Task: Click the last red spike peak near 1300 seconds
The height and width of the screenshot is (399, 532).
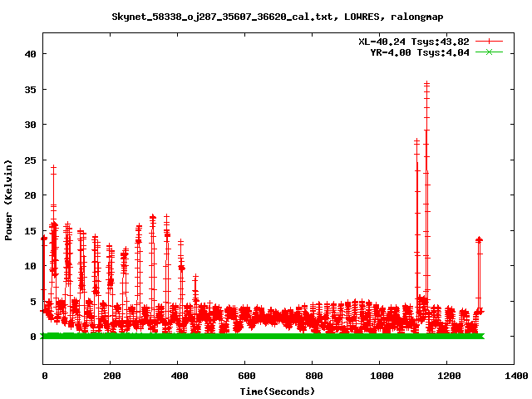Action: (479, 239)
